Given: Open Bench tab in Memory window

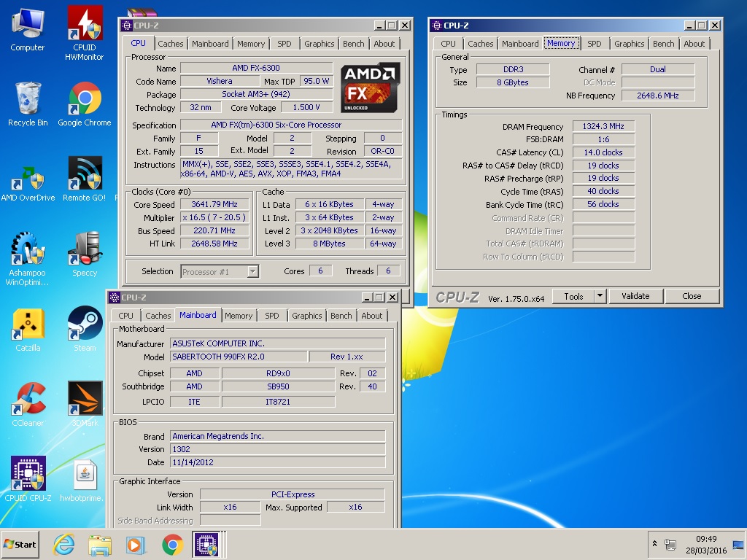Looking at the screenshot, I should (663, 43).
